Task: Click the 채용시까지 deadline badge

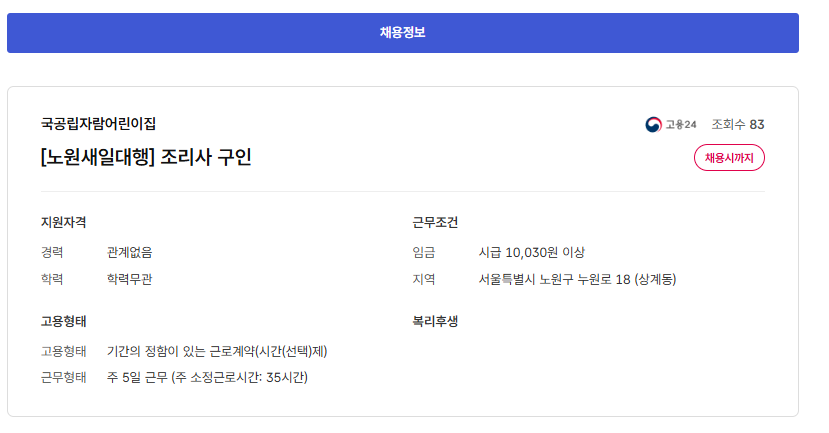Action: pyautogui.click(x=729, y=158)
